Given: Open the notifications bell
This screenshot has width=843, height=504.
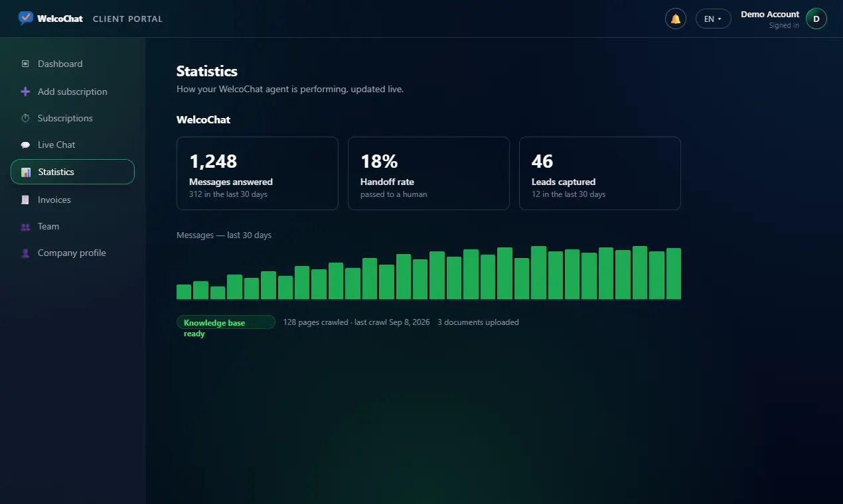Looking at the screenshot, I should click(676, 19).
